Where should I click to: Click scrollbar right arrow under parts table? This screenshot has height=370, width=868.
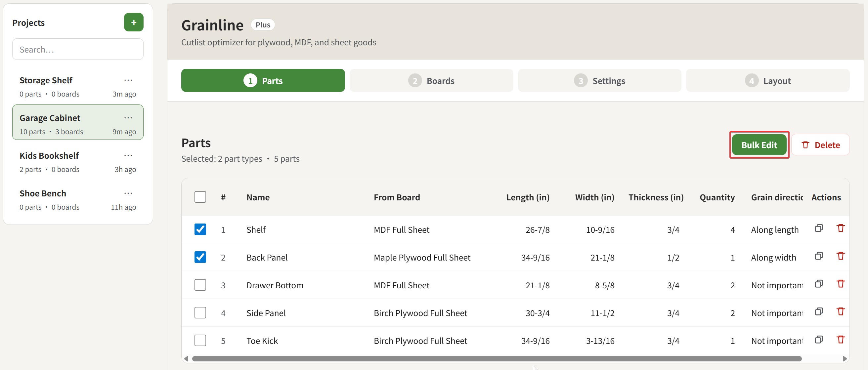click(x=844, y=358)
